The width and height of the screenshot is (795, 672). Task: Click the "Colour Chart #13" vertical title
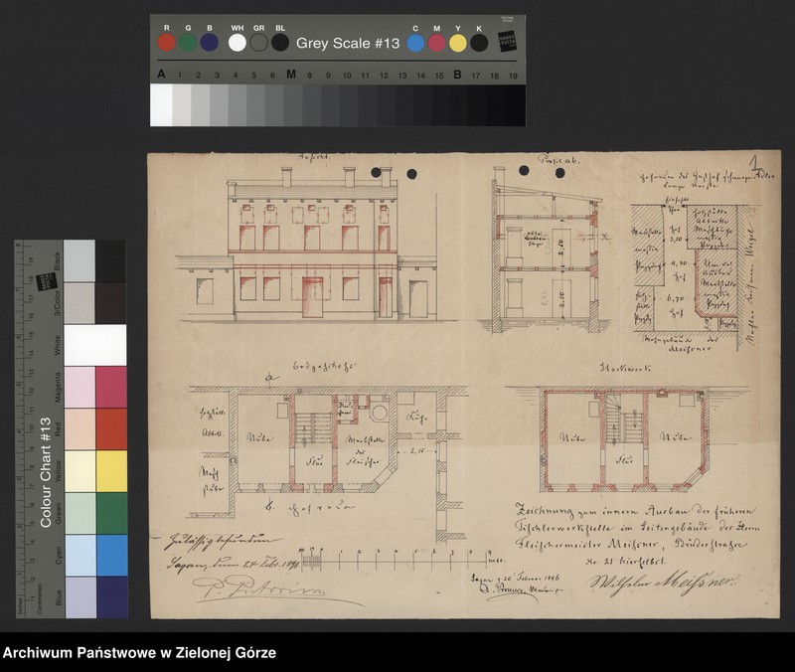pos(46,472)
